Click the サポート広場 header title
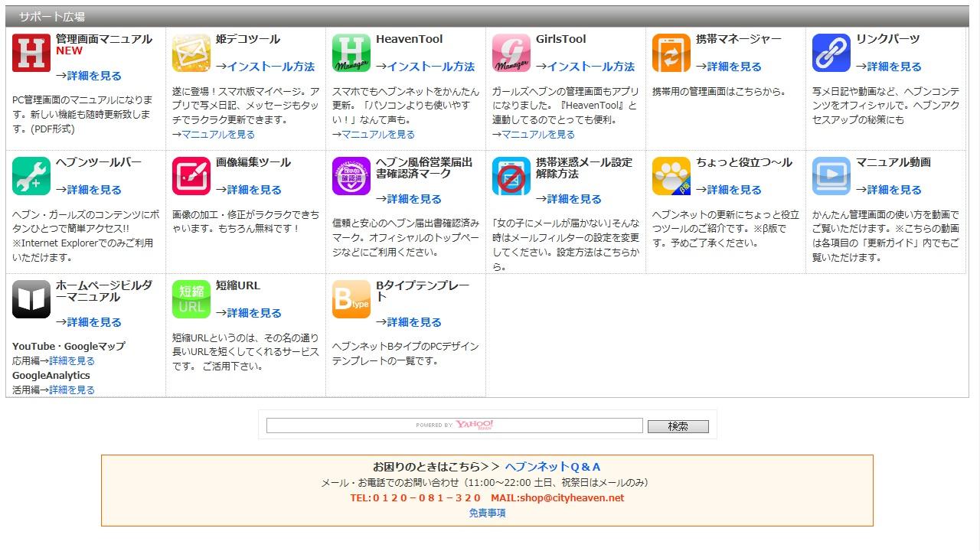This screenshot has height=551, width=980. pos(52,17)
